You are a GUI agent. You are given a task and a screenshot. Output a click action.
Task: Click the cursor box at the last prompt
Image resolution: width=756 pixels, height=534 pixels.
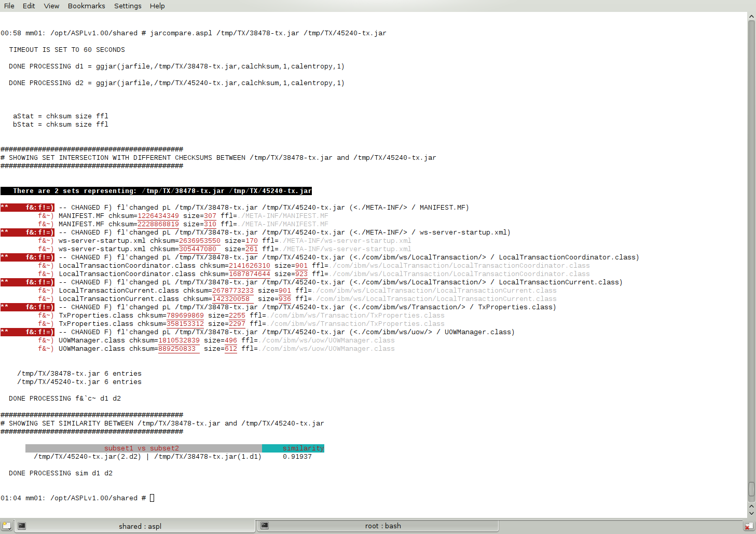(152, 498)
